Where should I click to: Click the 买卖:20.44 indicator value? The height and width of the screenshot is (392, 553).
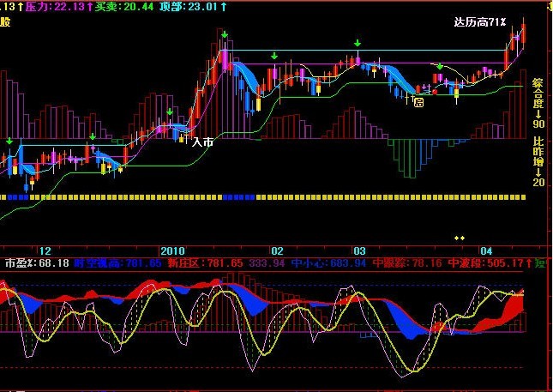click(x=124, y=6)
